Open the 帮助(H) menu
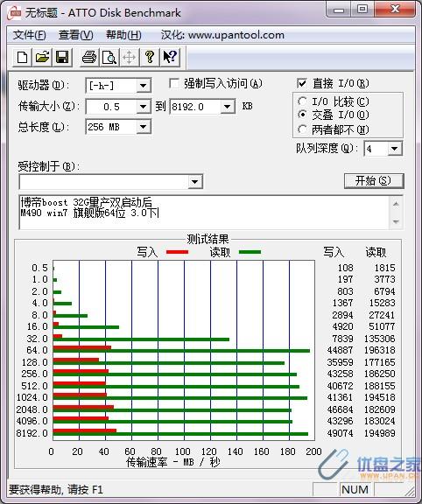This screenshot has width=422, height=504. coord(123,35)
